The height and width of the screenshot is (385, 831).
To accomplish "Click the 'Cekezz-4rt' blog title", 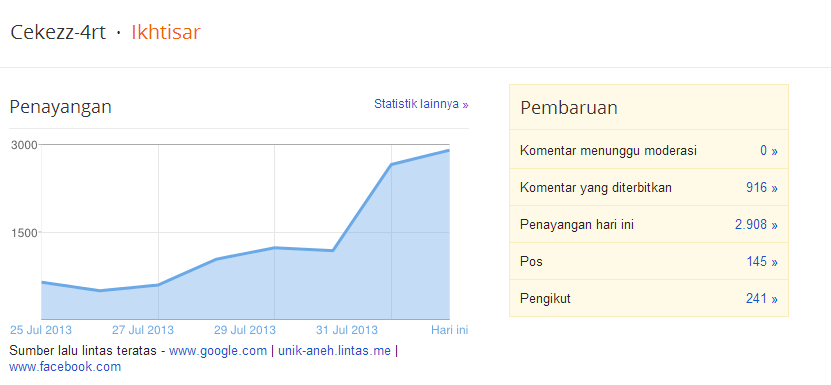I will (x=58, y=32).
